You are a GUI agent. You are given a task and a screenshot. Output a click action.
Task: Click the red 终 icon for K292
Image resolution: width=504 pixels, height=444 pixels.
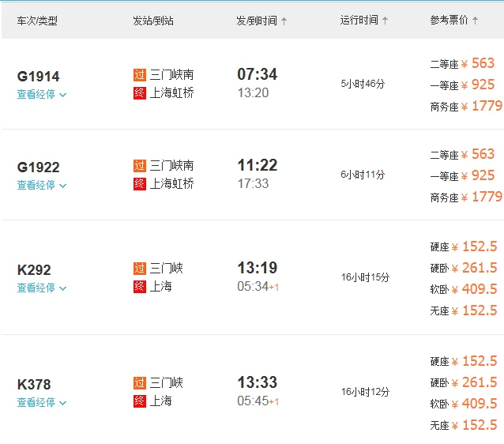tap(140, 287)
